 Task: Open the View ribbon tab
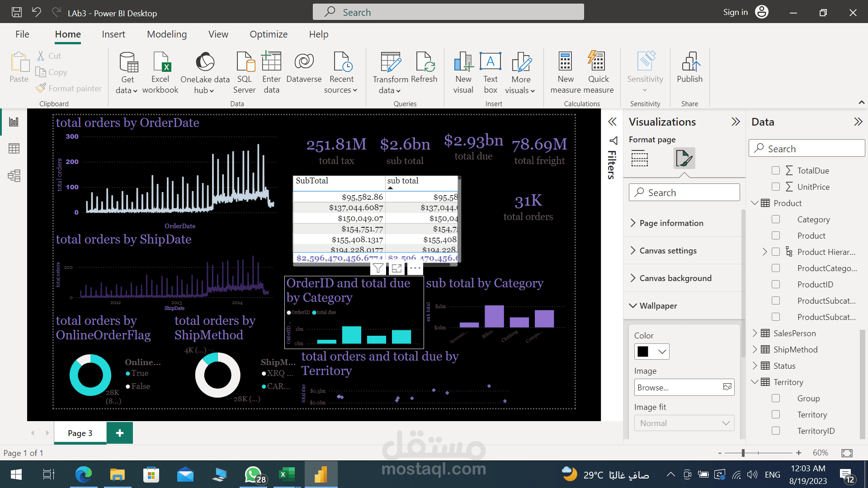[x=218, y=34]
